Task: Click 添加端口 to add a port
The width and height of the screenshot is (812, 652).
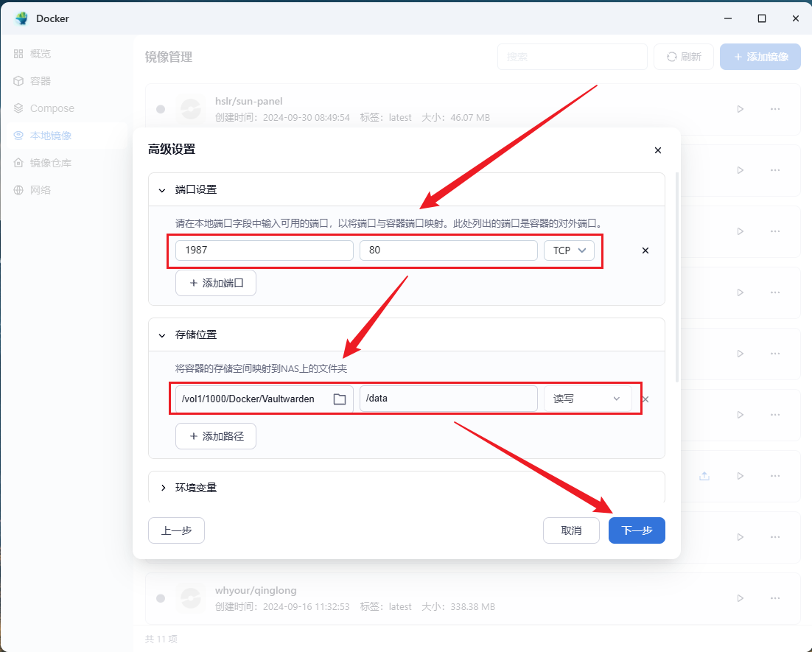Action: point(216,283)
